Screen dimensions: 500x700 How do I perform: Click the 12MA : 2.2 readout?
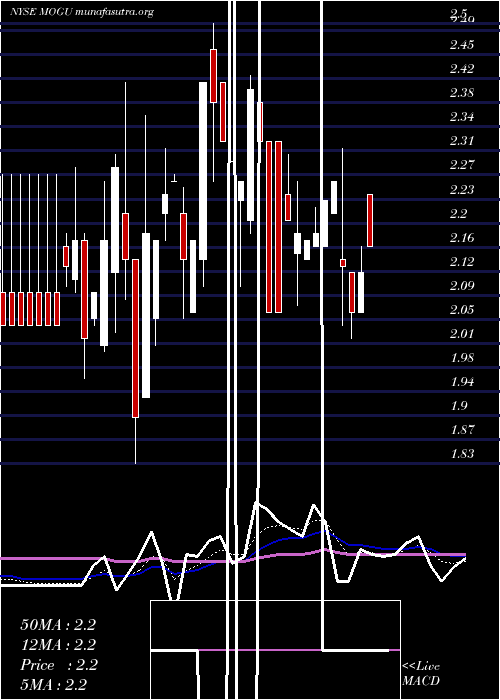pyautogui.click(x=58, y=645)
